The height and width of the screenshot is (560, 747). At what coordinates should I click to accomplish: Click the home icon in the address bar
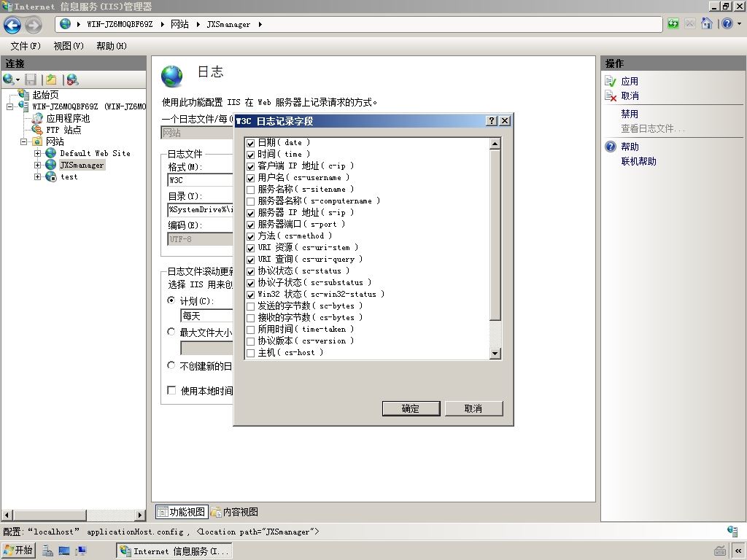(707, 24)
